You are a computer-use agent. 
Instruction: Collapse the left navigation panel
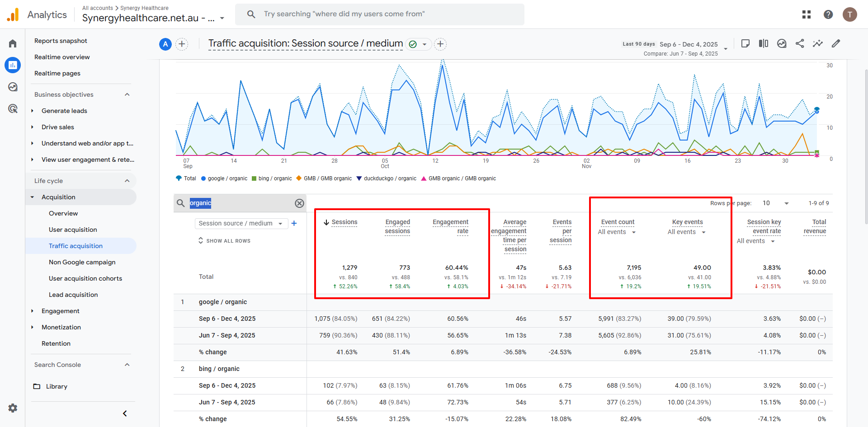point(125,413)
